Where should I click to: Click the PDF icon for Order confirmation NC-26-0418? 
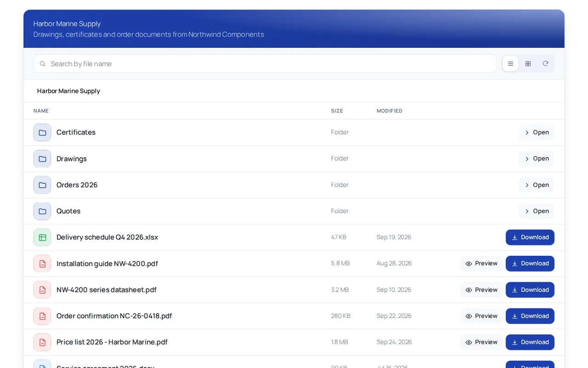click(42, 316)
